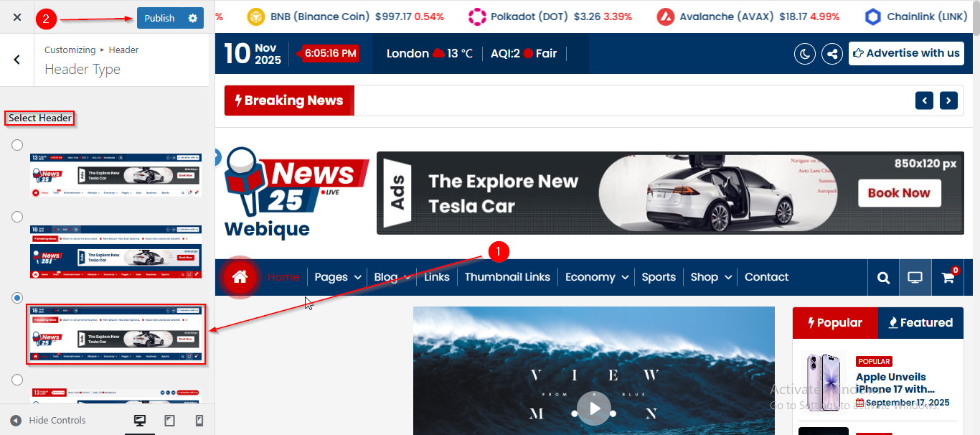Play the ocean wave video
Image resolution: width=980 pixels, height=435 pixels.
click(594, 408)
